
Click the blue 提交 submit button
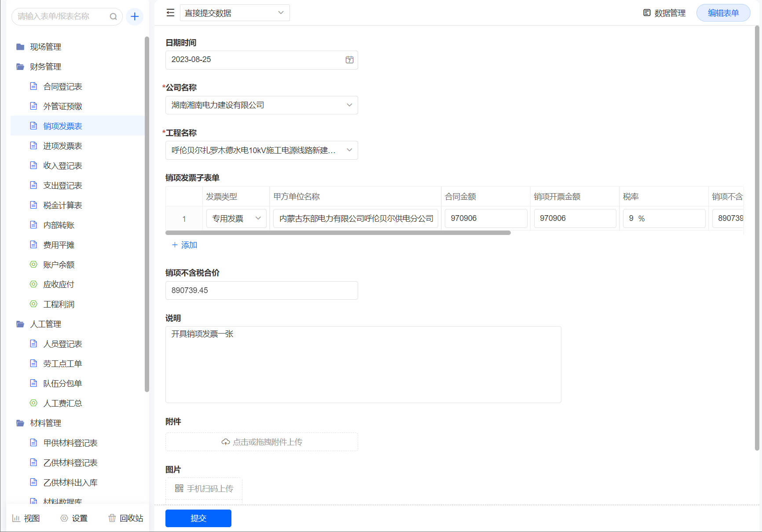(198, 518)
